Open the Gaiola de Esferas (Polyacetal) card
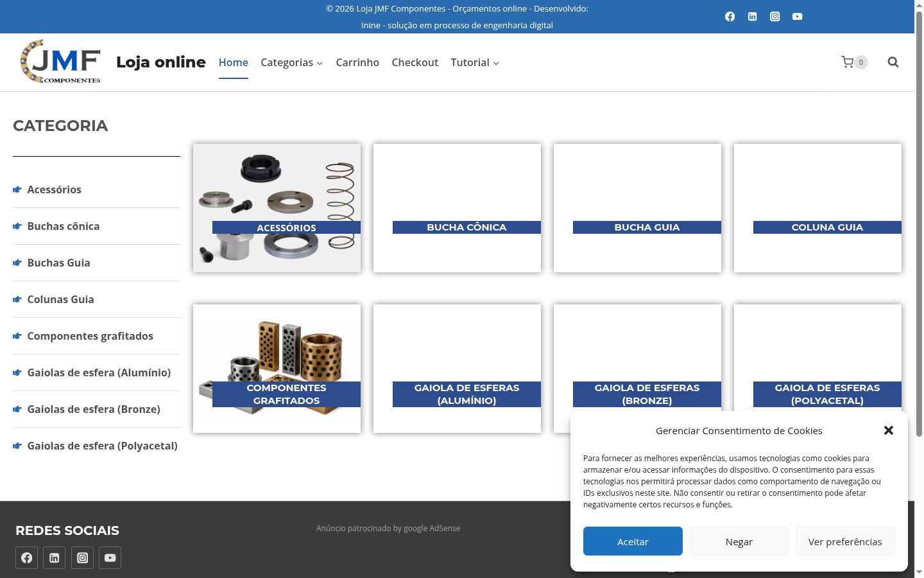 pos(817,357)
